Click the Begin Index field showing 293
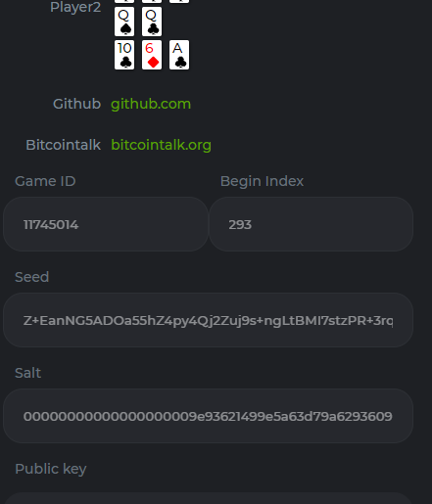The image size is (432, 504). pyautogui.click(x=311, y=224)
